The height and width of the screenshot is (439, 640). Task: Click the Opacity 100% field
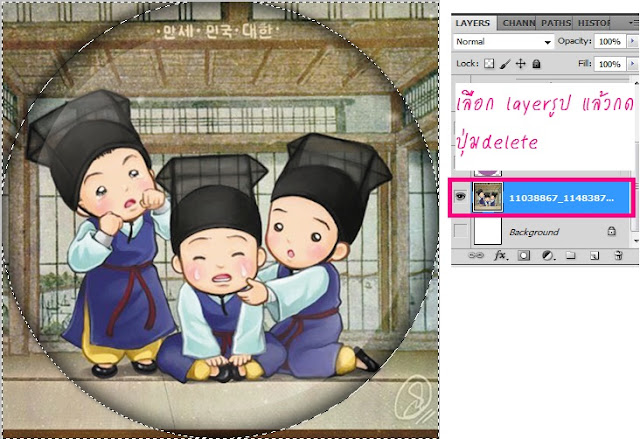(610, 42)
